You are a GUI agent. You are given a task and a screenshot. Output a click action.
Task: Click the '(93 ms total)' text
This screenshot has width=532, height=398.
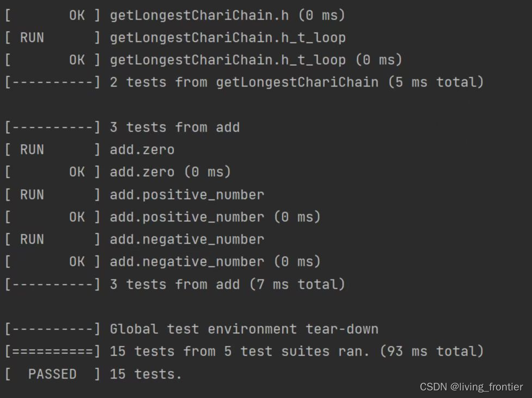coord(431,352)
